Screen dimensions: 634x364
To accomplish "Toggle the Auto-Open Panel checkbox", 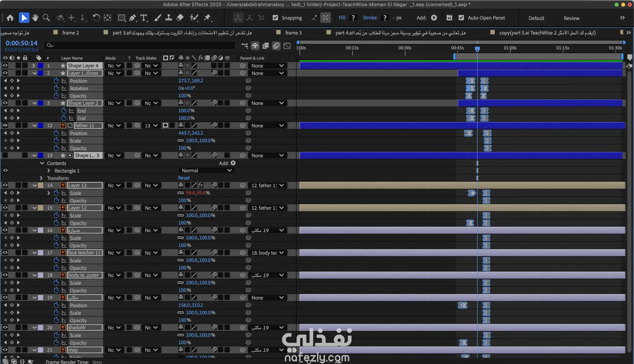I will tap(461, 18).
